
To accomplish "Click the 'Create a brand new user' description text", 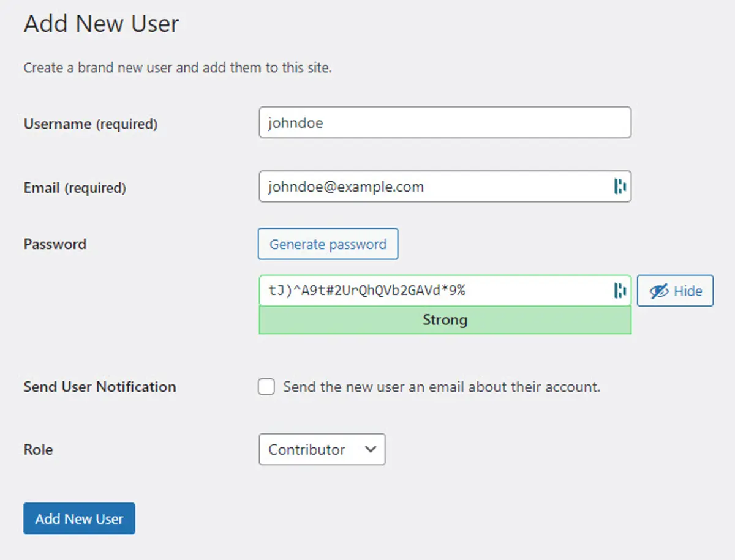I will 178,68.
